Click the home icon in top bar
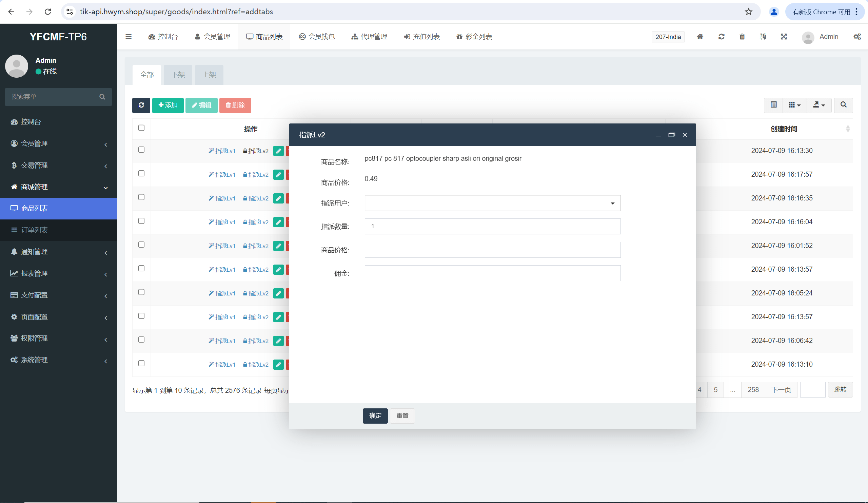The image size is (868, 503). pyautogui.click(x=699, y=37)
